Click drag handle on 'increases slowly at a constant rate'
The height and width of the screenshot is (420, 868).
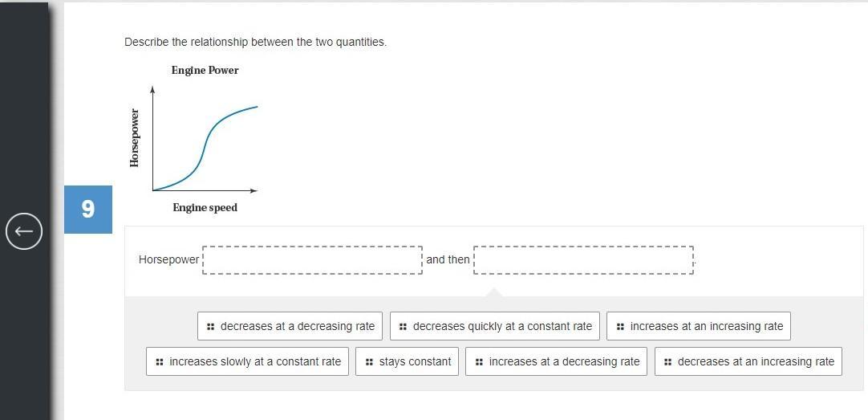160,362
